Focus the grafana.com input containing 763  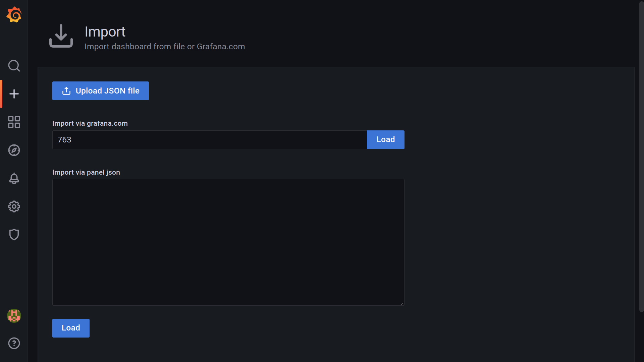coord(209,140)
